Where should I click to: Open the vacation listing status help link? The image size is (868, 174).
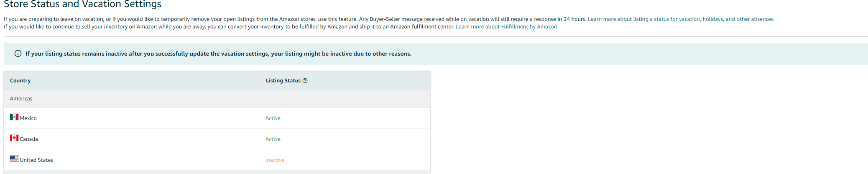681,19
